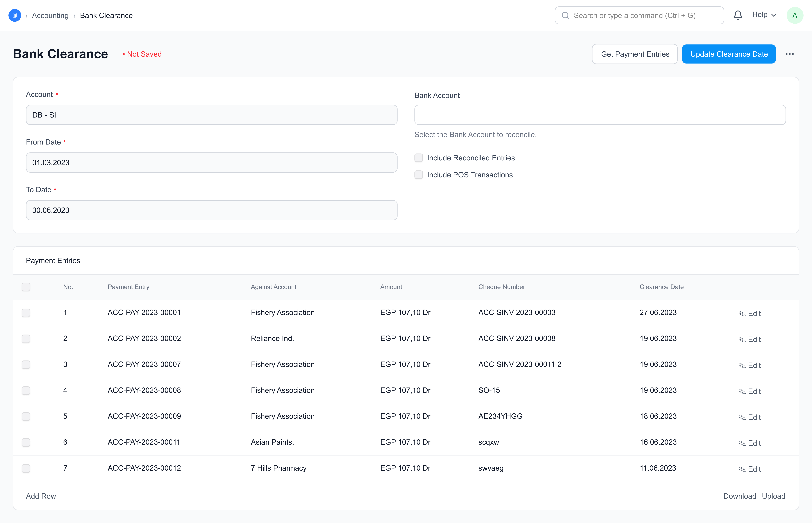Click the blue app home logo icon
The width and height of the screenshot is (812, 523).
tap(15, 15)
